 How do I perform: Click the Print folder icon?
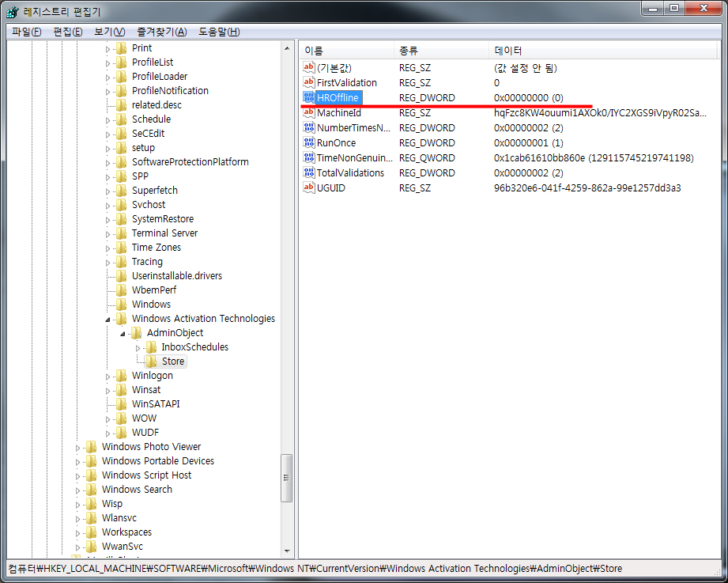pyautogui.click(x=121, y=48)
